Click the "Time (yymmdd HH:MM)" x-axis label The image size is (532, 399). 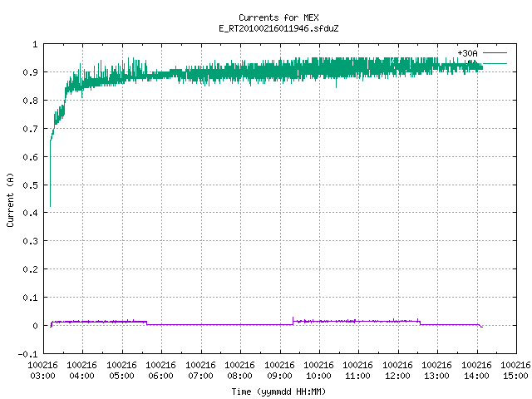click(278, 392)
